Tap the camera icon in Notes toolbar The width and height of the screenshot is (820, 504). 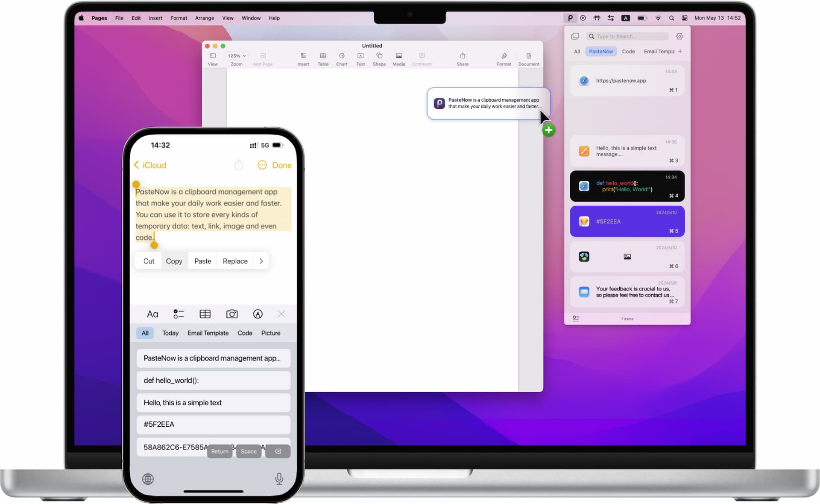231,314
